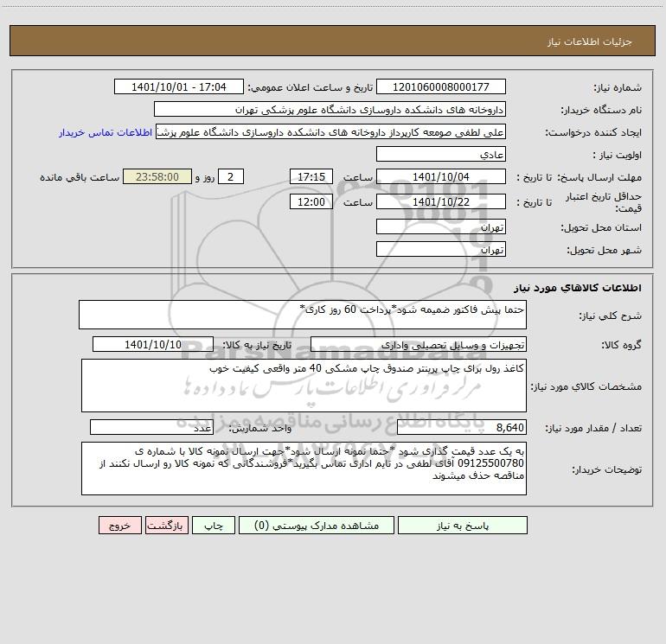This screenshot has height=644, width=666.
Task: Click the label شرح کلی نیاز
Action: 611,316
